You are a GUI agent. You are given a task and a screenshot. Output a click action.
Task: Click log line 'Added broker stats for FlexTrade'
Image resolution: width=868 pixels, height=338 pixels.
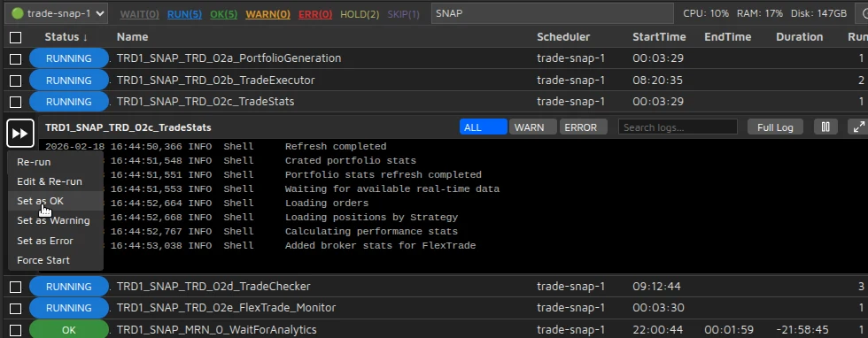380,246
